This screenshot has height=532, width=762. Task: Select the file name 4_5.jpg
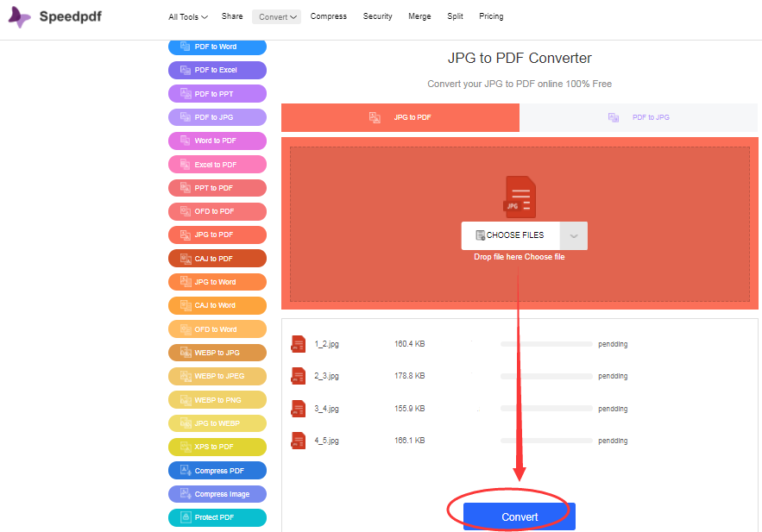pos(326,441)
